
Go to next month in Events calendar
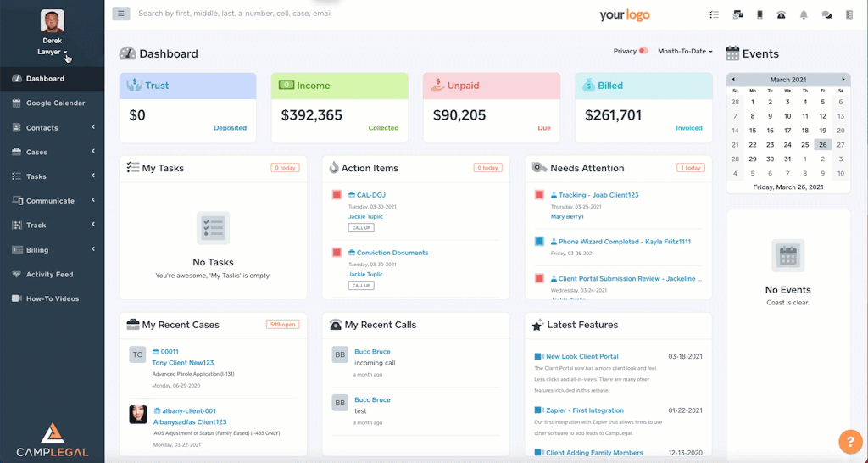click(843, 79)
